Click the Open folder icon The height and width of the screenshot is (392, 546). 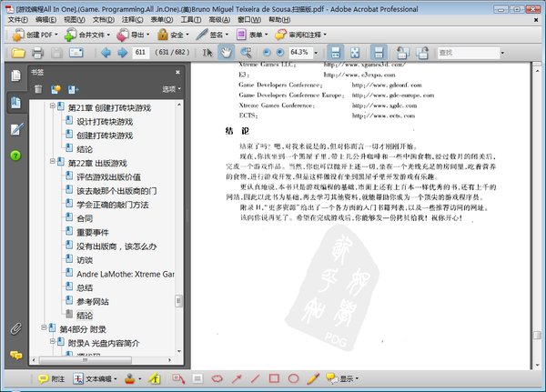click(x=18, y=53)
